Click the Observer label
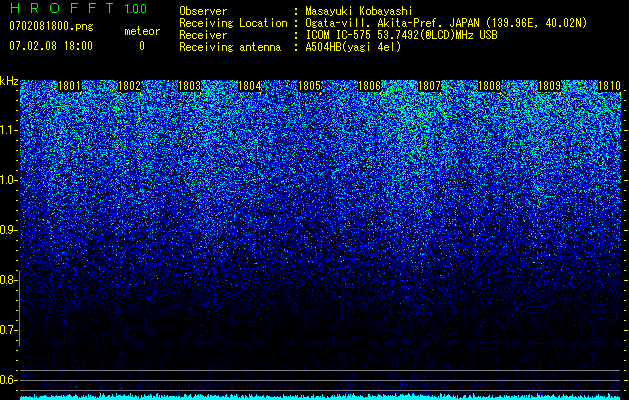 pyautogui.click(x=203, y=11)
